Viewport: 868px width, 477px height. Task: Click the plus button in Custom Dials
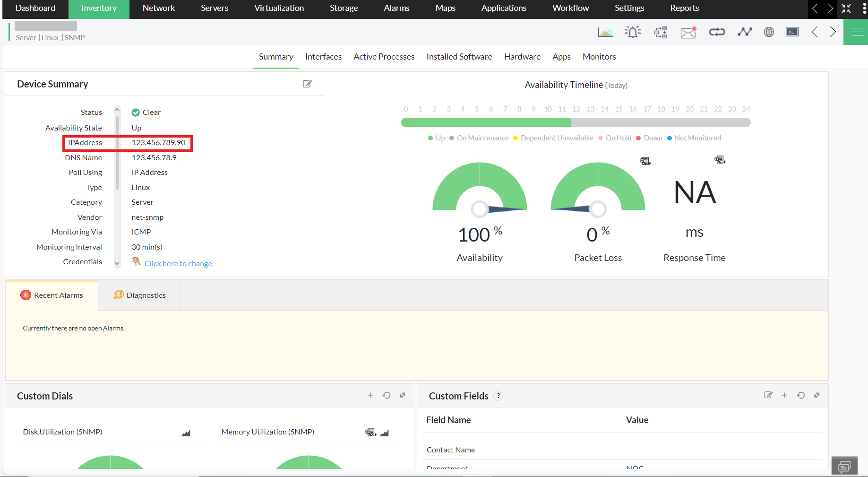tap(370, 395)
